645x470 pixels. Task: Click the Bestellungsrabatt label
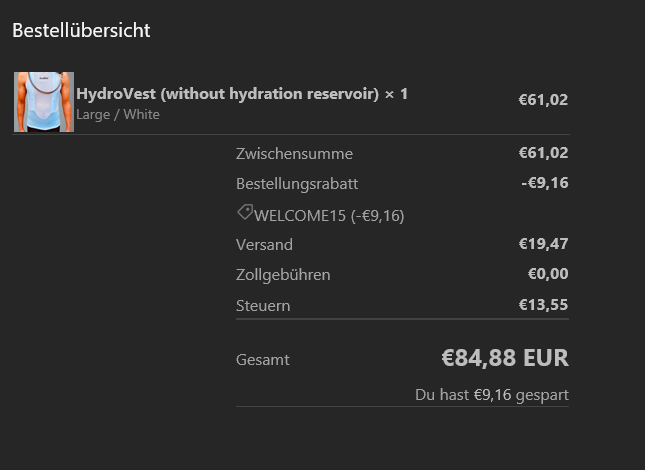tap(297, 184)
